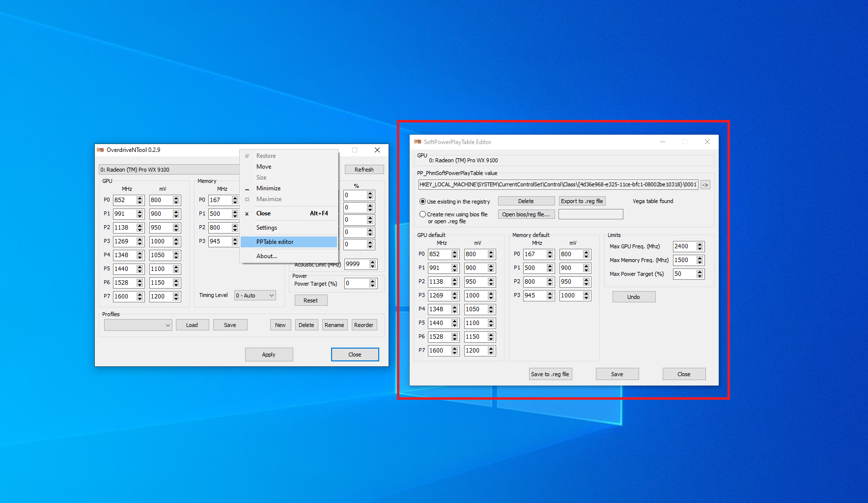The image size is (868, 503).
Task: Click 'Vega table found' status text
Action: point(653,201)
